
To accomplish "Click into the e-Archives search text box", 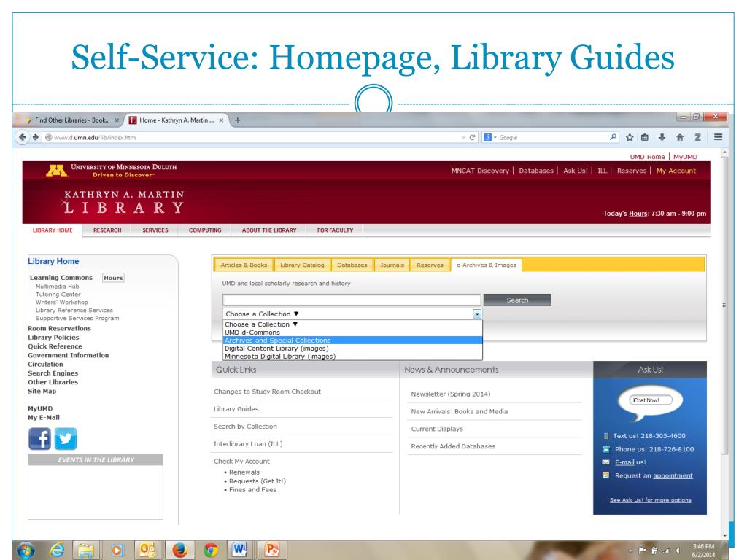I will pyautogui.click(x=352, y=300).
